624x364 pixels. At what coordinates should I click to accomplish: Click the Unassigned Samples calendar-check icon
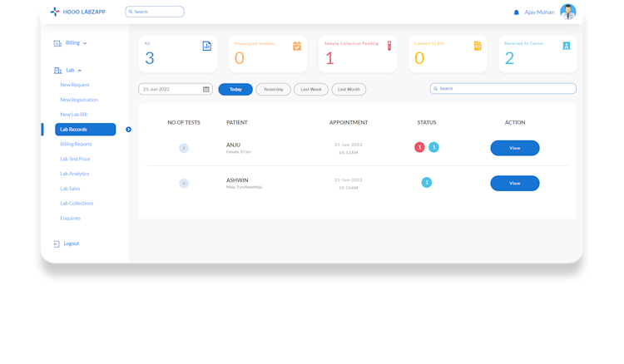click(x=297, y=46)
